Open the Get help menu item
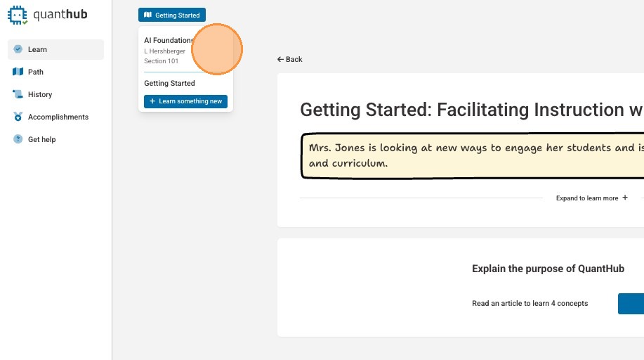644x360 pixels. (x=42, y=139)
